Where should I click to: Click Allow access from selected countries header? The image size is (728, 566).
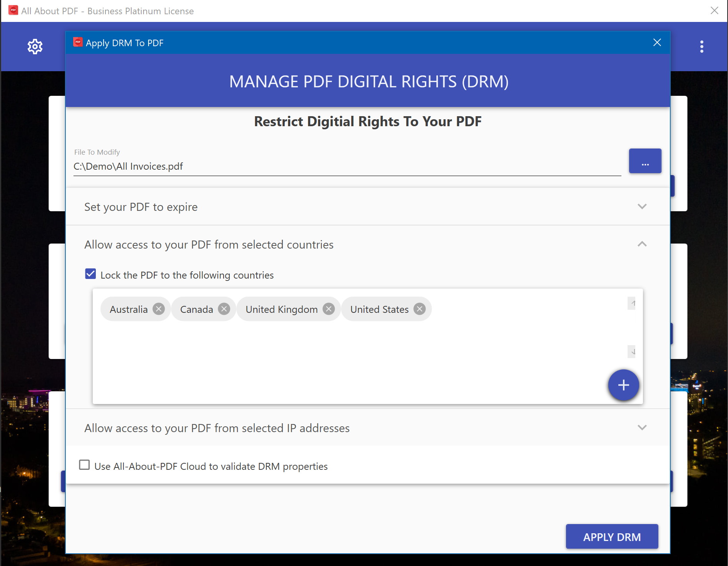coord(209,245)
